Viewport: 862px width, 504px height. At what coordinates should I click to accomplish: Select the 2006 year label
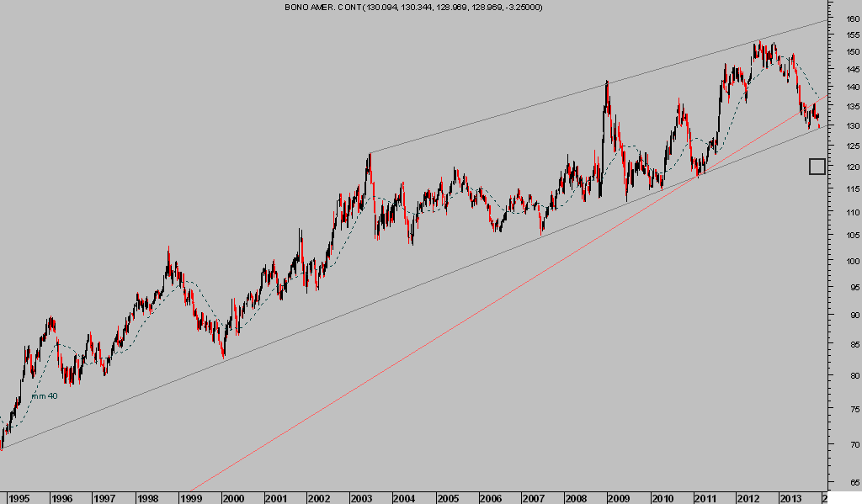coord(492,498)
